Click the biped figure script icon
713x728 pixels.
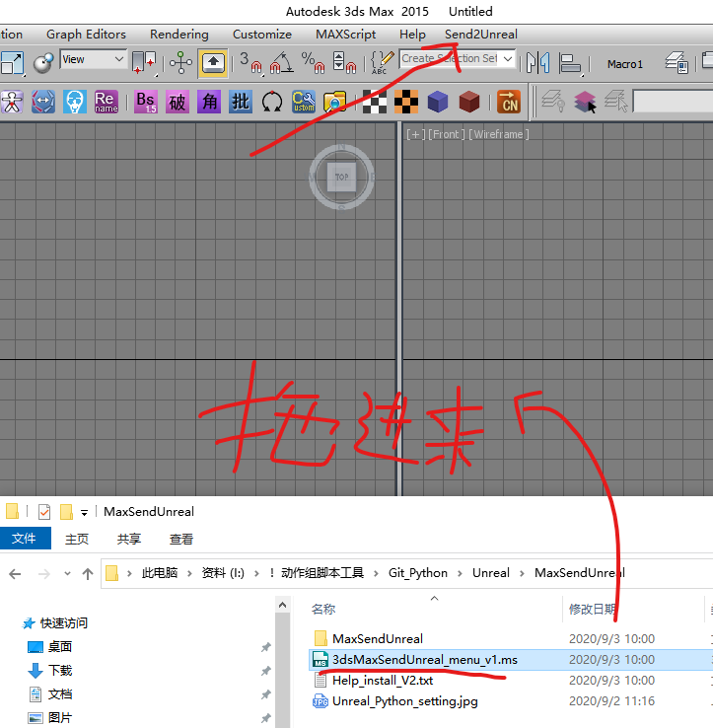12,102
